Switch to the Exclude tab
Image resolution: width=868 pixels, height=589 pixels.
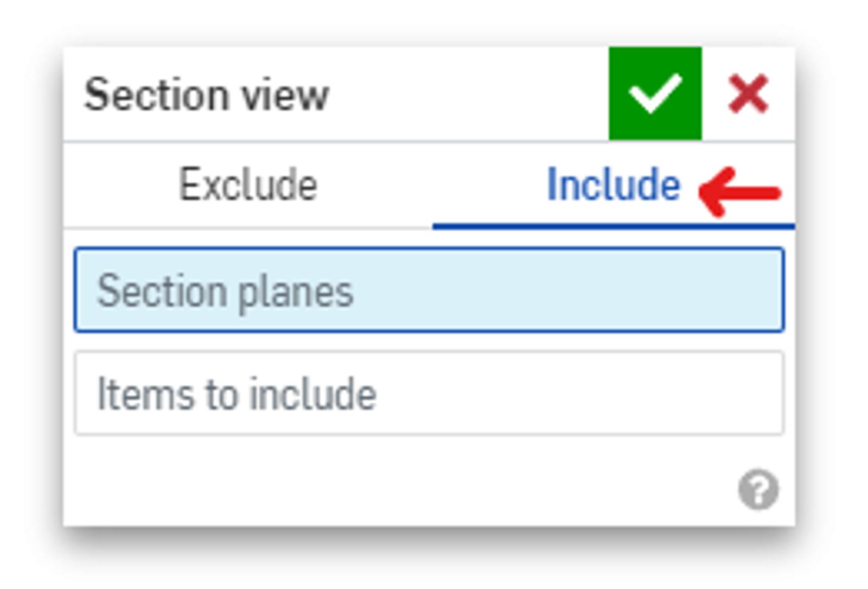(x=248, y=185)
